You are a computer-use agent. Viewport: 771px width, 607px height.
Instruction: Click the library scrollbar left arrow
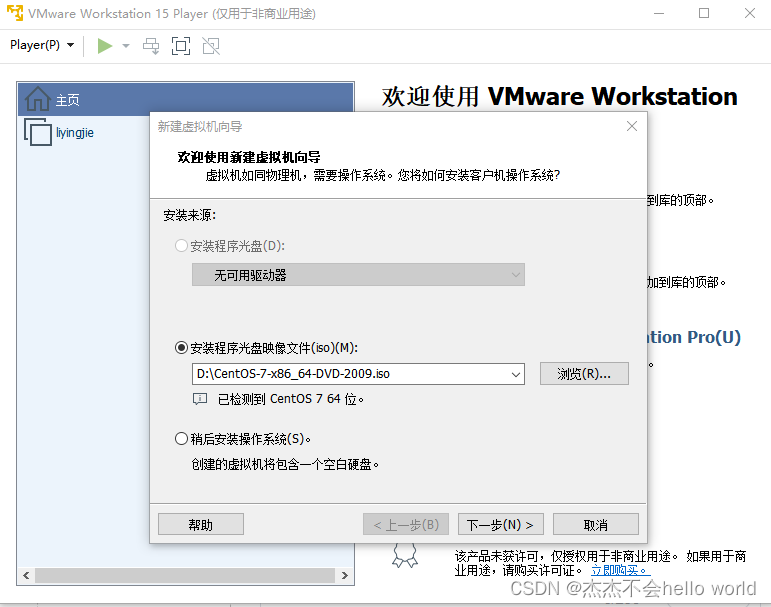[26, 575]
